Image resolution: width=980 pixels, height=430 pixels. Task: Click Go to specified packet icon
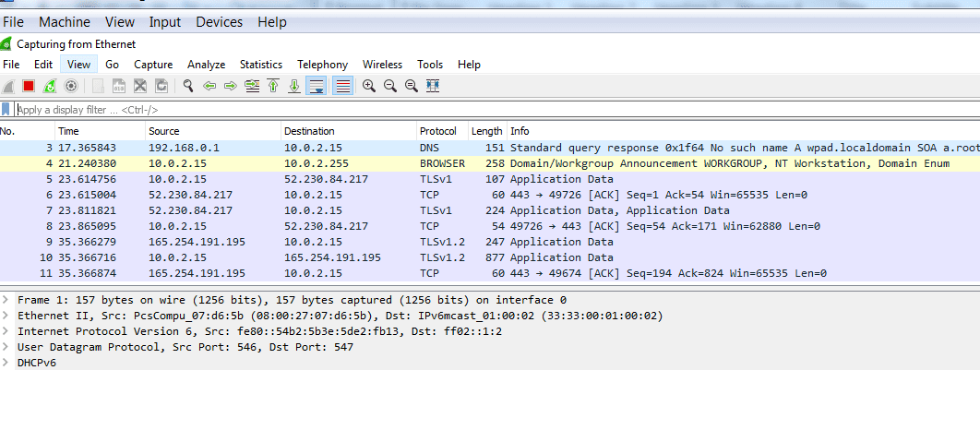pos(252,86)
